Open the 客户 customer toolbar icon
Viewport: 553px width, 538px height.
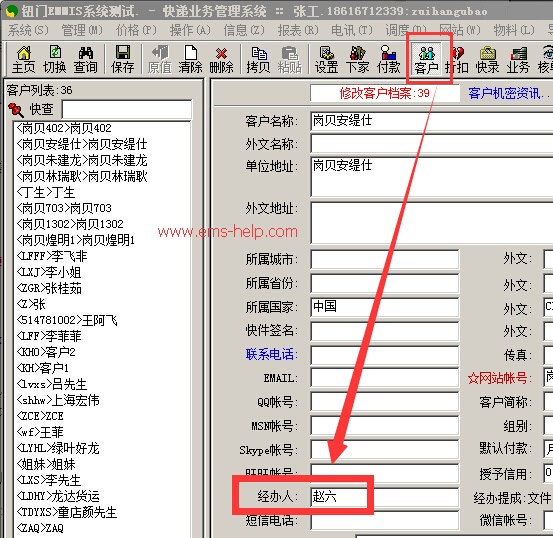point(426,60)
